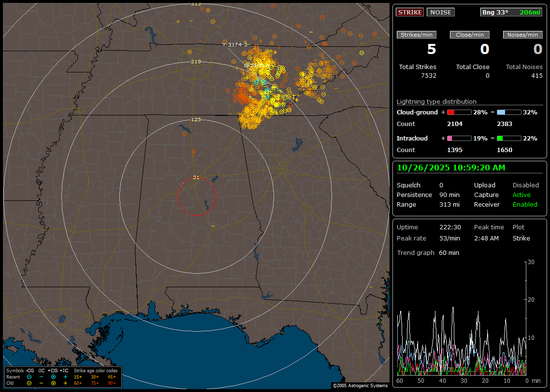Click the recent -CG symbol in legend
550x392 pixels.
pos(29,377)
